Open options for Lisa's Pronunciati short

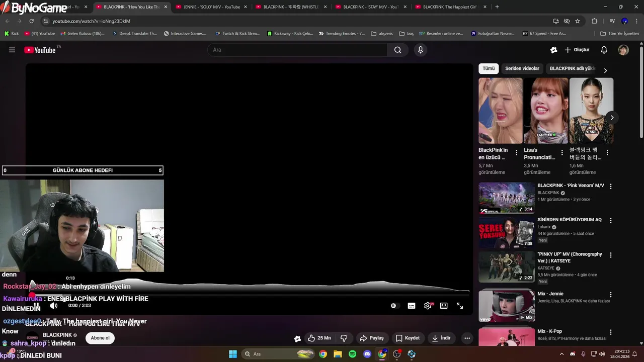point(562,153)
